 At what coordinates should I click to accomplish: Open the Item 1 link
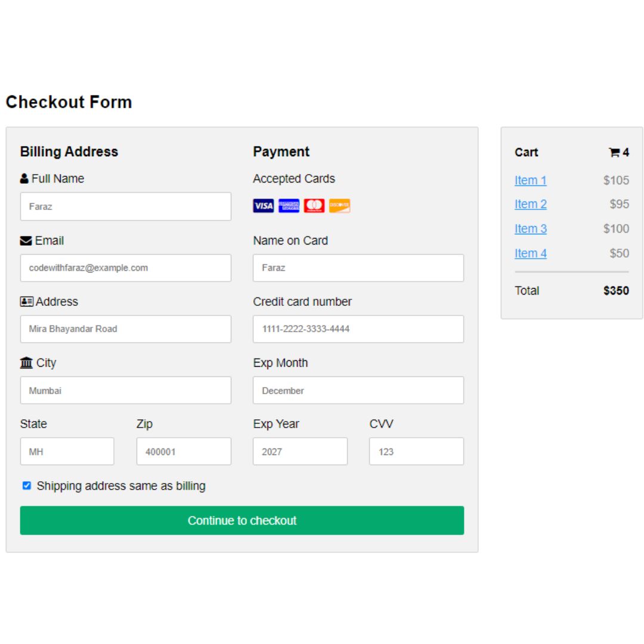pyautogui.click(x=530, y=180)
